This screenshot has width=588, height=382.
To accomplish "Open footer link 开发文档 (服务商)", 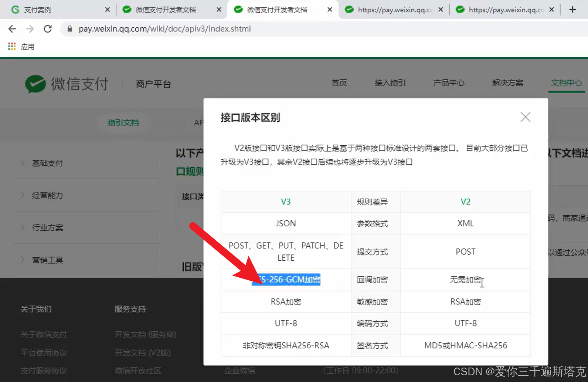I will tap(146, 335).
